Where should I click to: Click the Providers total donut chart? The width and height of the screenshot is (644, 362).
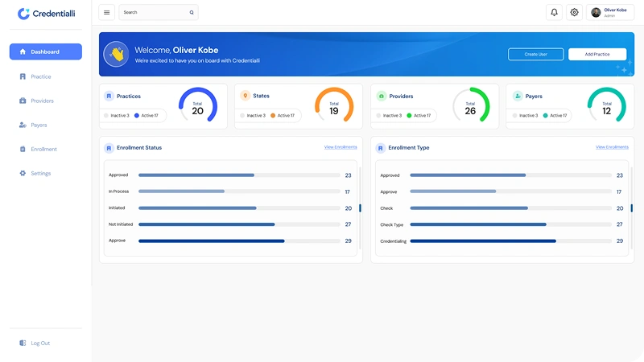470,105
